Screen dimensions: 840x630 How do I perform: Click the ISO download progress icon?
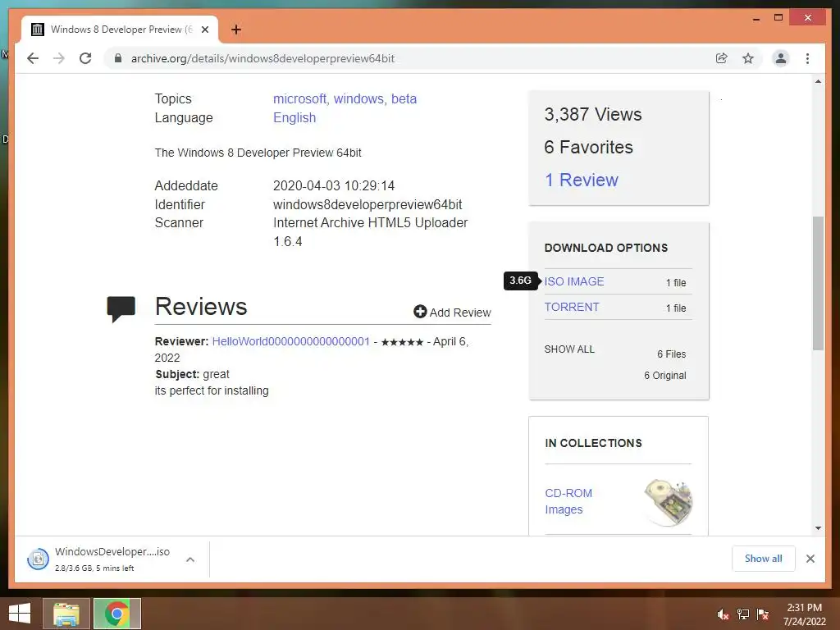(x=38, y=559)
